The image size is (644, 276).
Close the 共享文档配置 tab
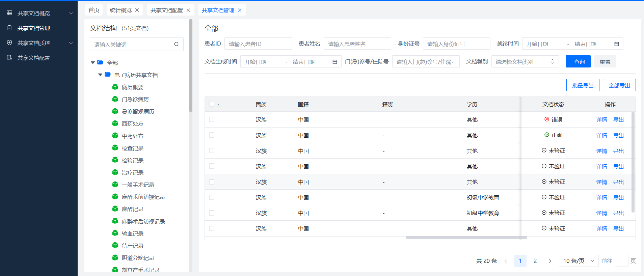click(188, 10)
